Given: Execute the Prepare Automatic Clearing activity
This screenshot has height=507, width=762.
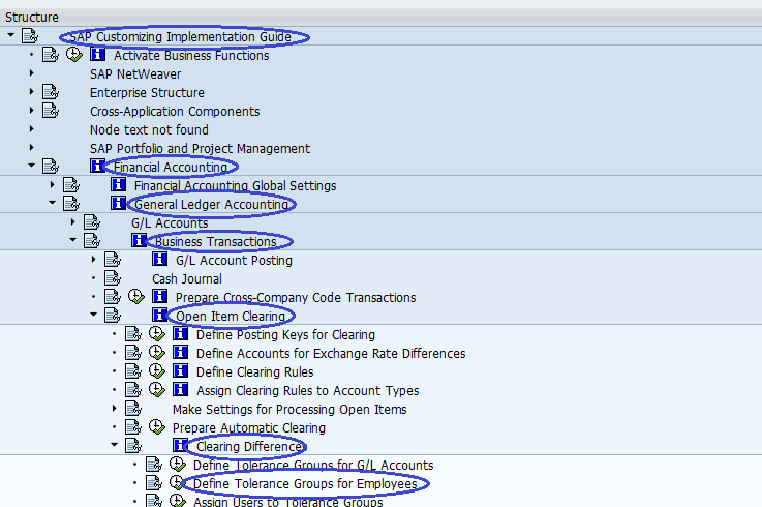Looking at the screenshot, I should (157, 427).
